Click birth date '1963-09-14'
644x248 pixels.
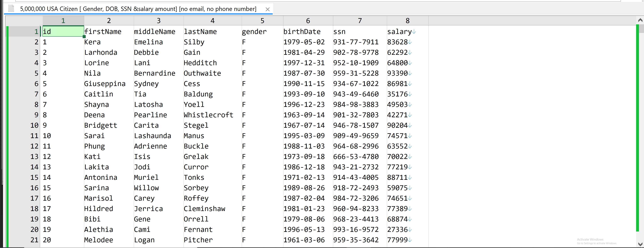pyautogui.click(x=304, y=115)
